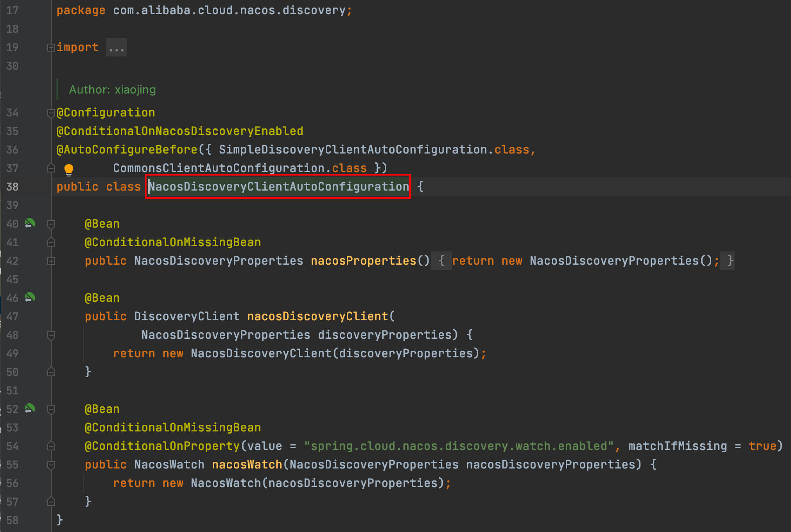This screenshot has width=791, height=532.
Task: Click the folded closing brace ending line 42
Action: point(728,261)
